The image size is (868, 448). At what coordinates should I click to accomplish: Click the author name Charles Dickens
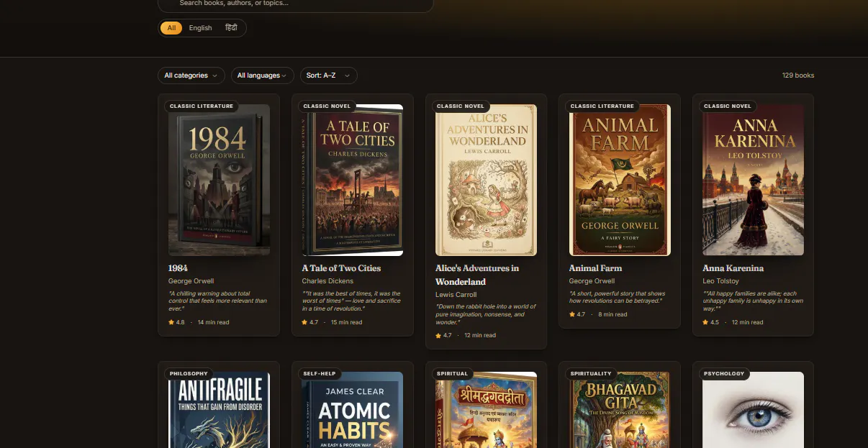[x=327, y=281]
